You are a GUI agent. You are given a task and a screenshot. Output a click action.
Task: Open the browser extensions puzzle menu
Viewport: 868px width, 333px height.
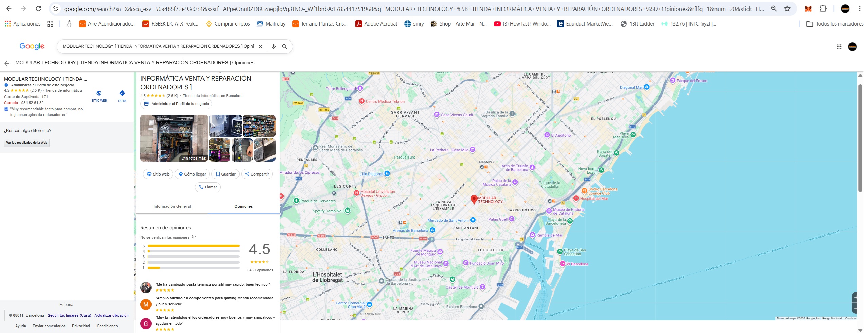[823, 9]
